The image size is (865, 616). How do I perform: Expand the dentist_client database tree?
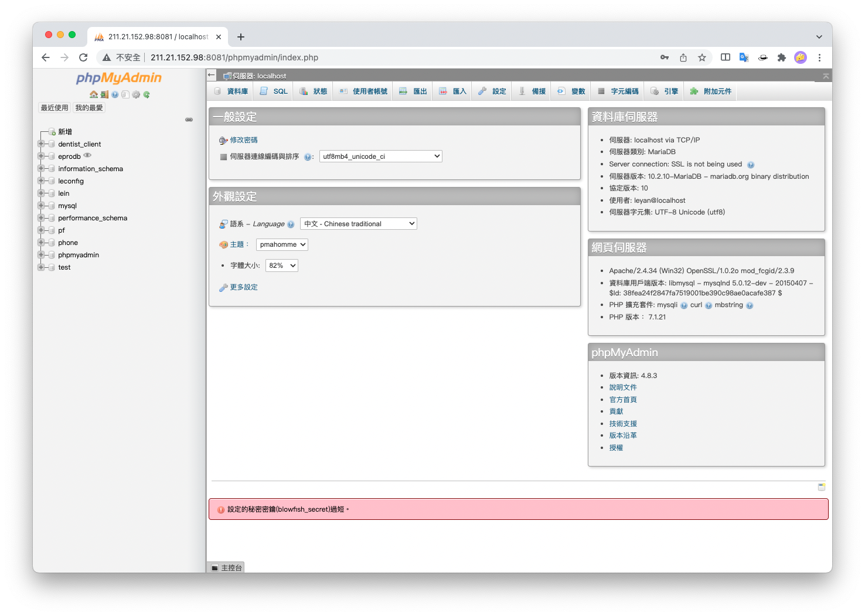(41, 144)
